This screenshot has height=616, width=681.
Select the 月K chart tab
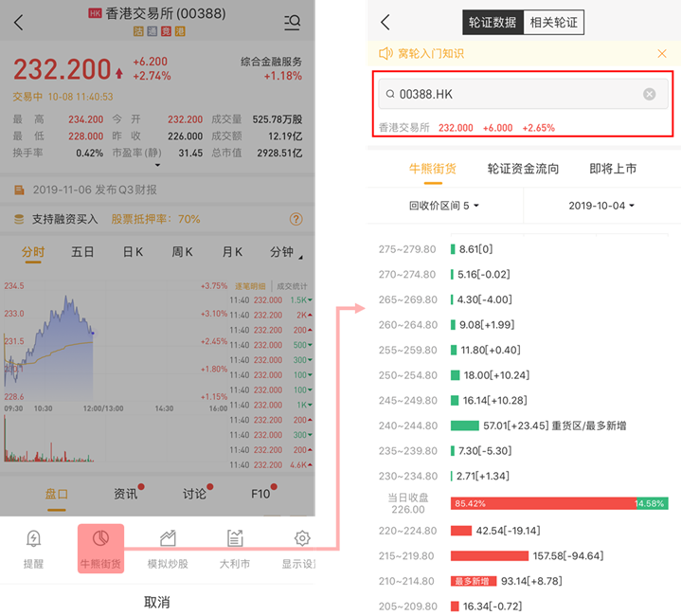tap(232, 252)
